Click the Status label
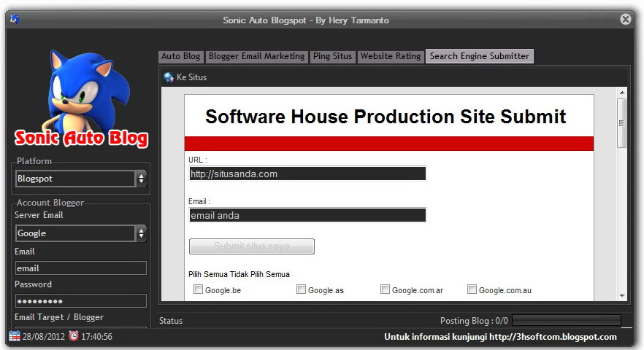Screen dimensions: 644x350 click(171, 321)
